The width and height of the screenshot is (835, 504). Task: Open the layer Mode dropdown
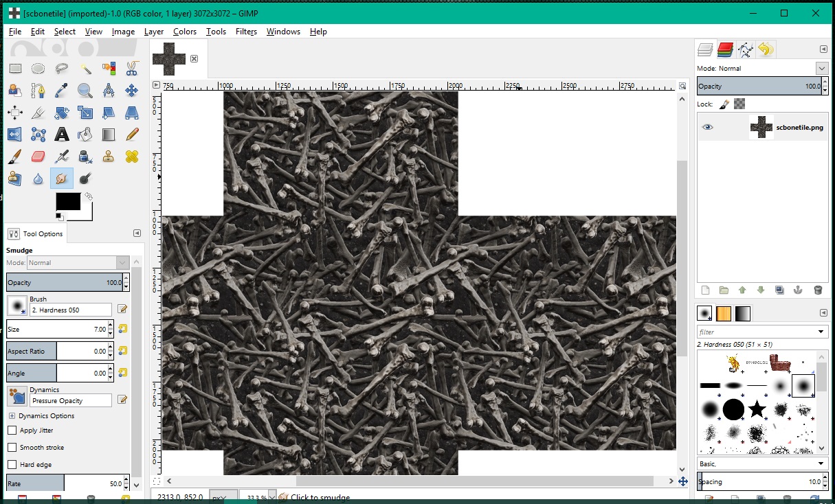821,68
